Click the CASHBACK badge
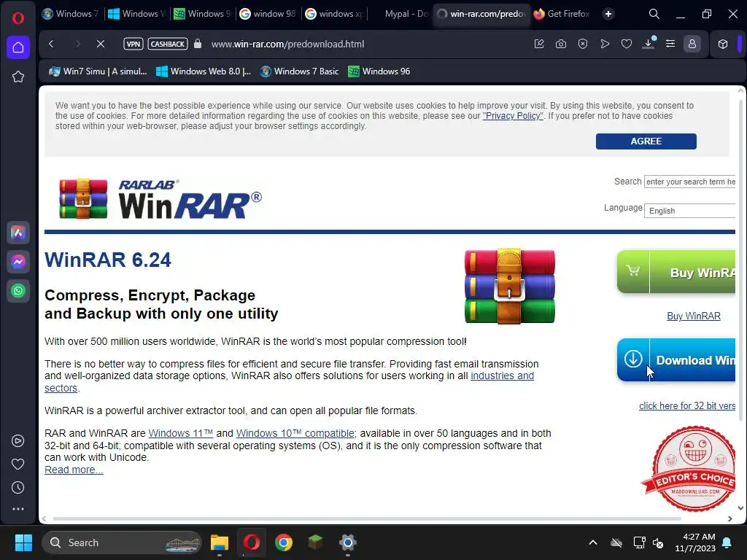 click(168, 44)
